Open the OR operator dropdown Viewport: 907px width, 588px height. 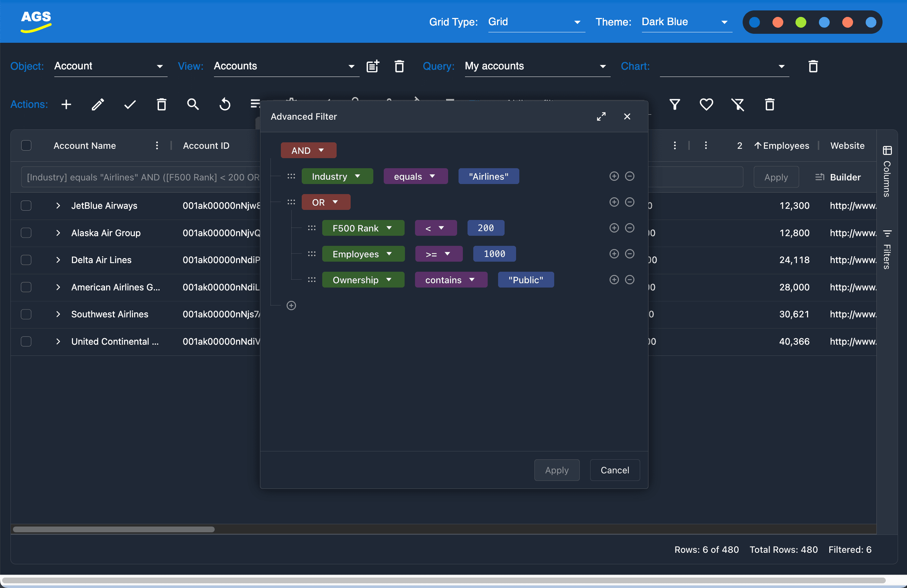click(326, 202)
